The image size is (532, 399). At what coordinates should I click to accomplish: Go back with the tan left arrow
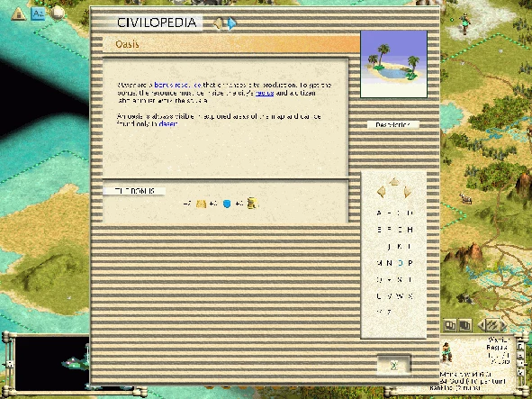[218, 23]
